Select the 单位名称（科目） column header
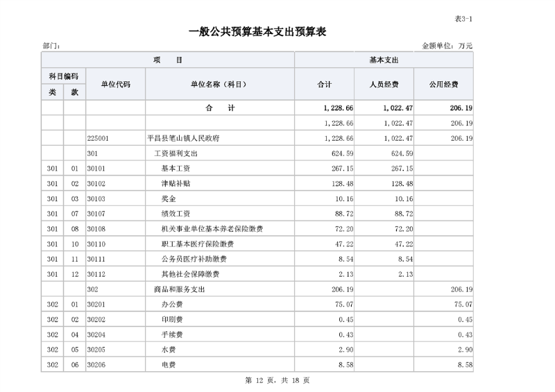 point(219,85)
